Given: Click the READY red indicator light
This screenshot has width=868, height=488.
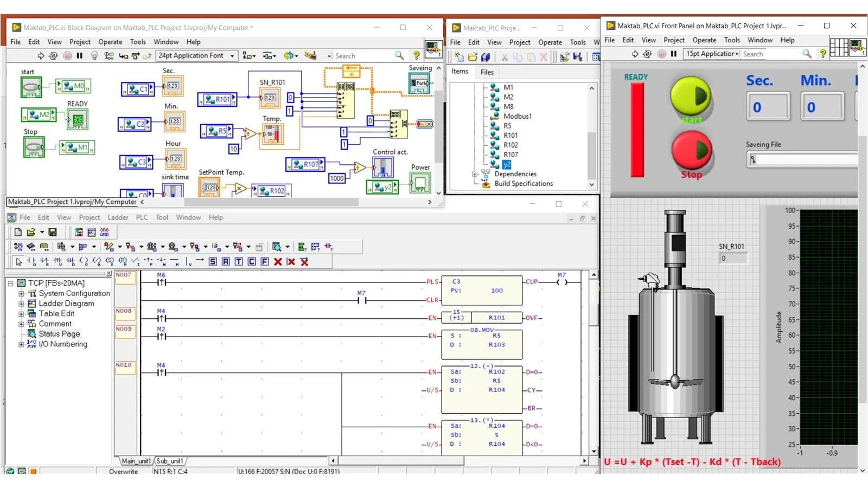Looking at the screenshot, I should click(x=637, y=130).
